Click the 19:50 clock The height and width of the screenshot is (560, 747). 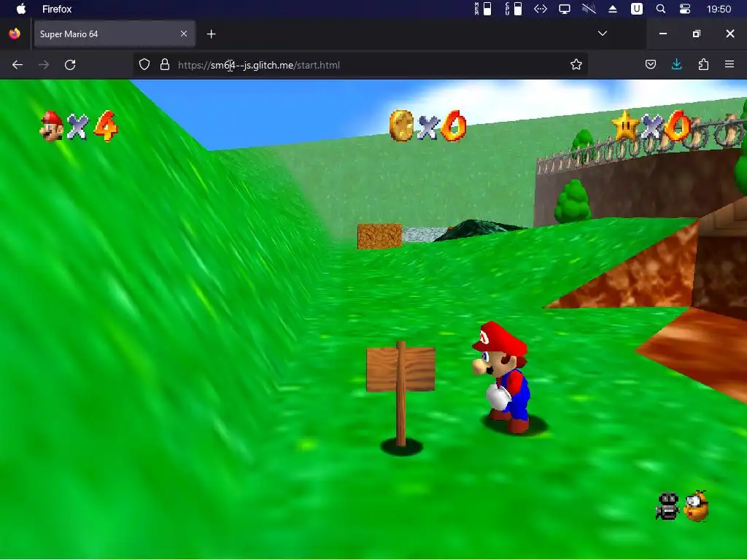point(719,9)
